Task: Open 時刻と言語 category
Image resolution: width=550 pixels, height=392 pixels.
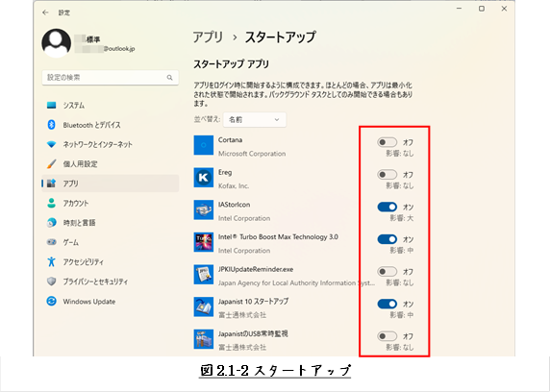Action: click(x=111, y=223)
